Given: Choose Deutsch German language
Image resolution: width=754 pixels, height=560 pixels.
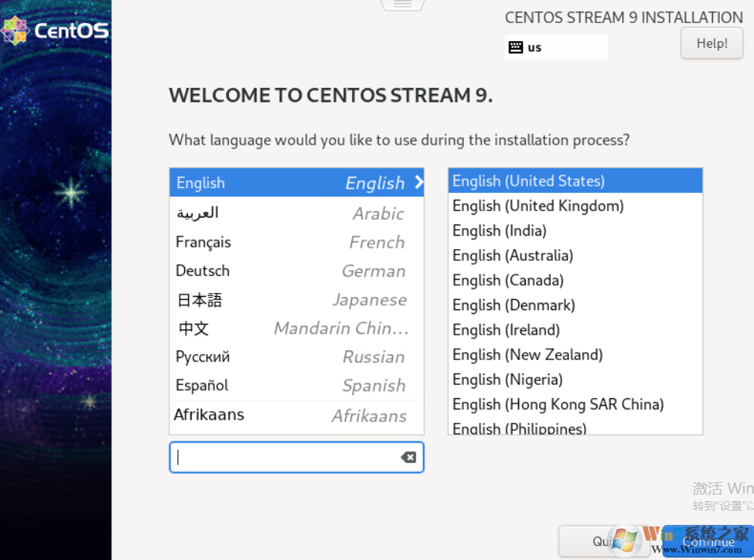Looking at the screenshot, I should click(x=296, y=271).
